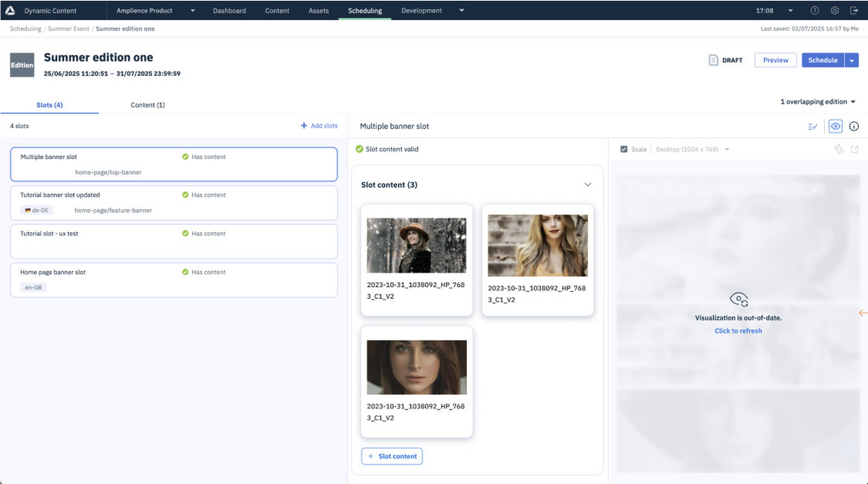Image resolution: width=868 pixels, height=484 pixels.
Task: Switch to the Content (1) tab
Action: (x=148, y=105)
